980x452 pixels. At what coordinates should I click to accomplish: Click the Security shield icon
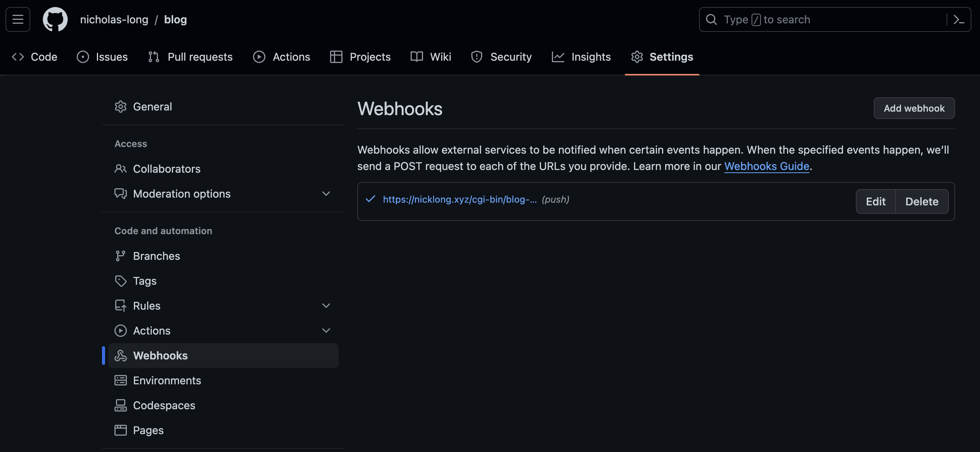(477, 57)
